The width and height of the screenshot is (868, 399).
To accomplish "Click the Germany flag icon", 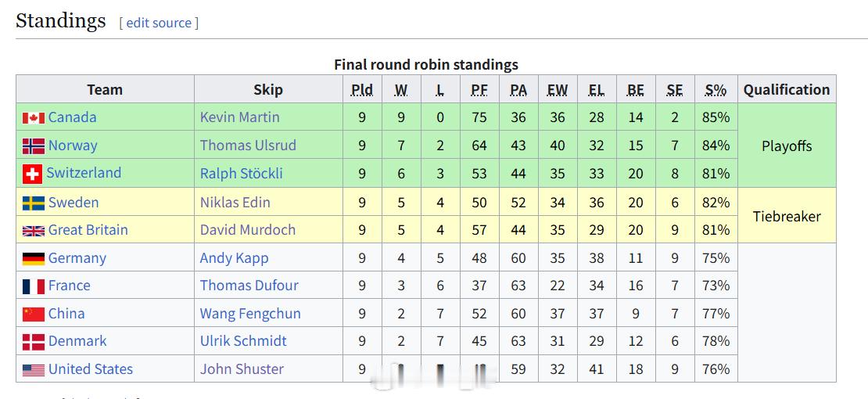I will 33,259.
